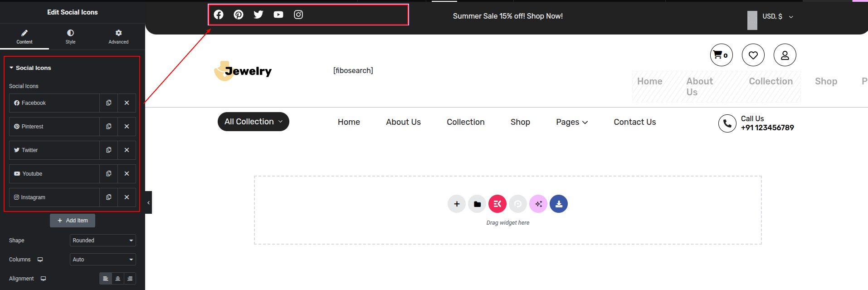The width and height of the screenshot is (868, 290).
Task: Open the Shape dropdown set to Rounded
Action: (102, 241)
